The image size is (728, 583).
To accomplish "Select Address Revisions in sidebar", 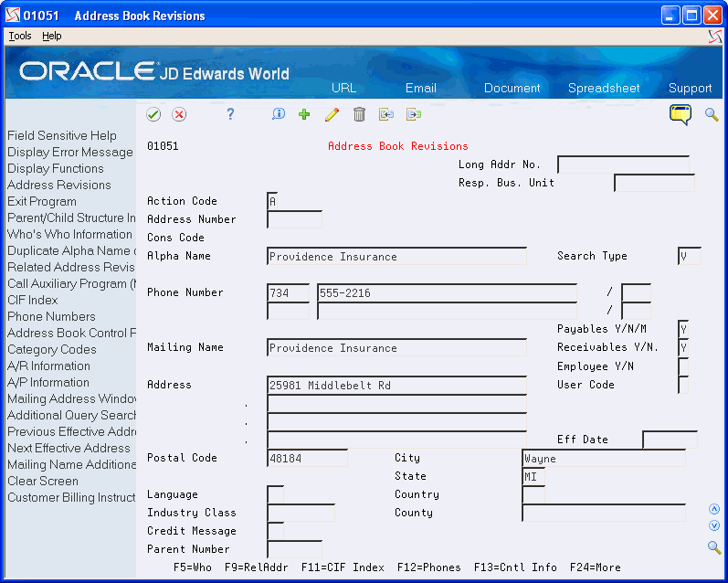I will coord(59,185).
